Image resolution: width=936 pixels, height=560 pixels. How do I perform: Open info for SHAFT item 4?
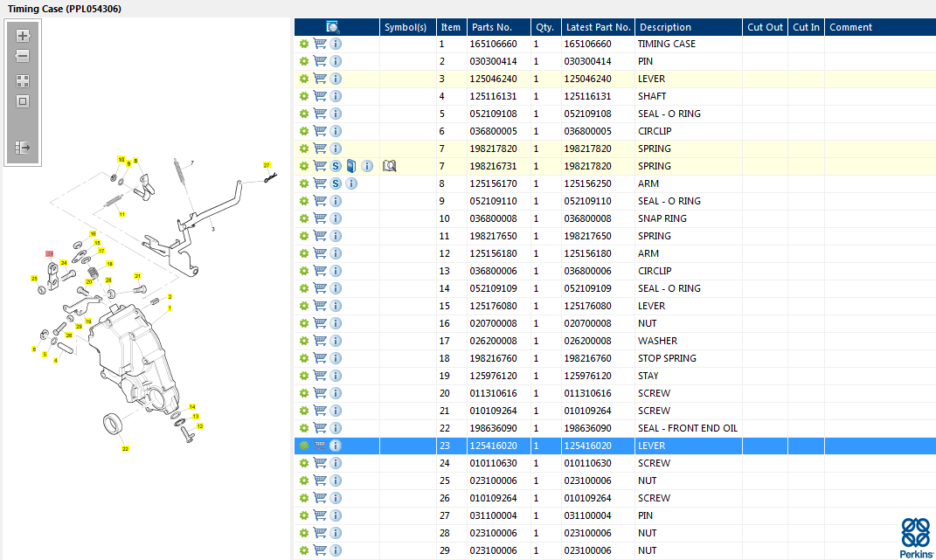[336, 96]
